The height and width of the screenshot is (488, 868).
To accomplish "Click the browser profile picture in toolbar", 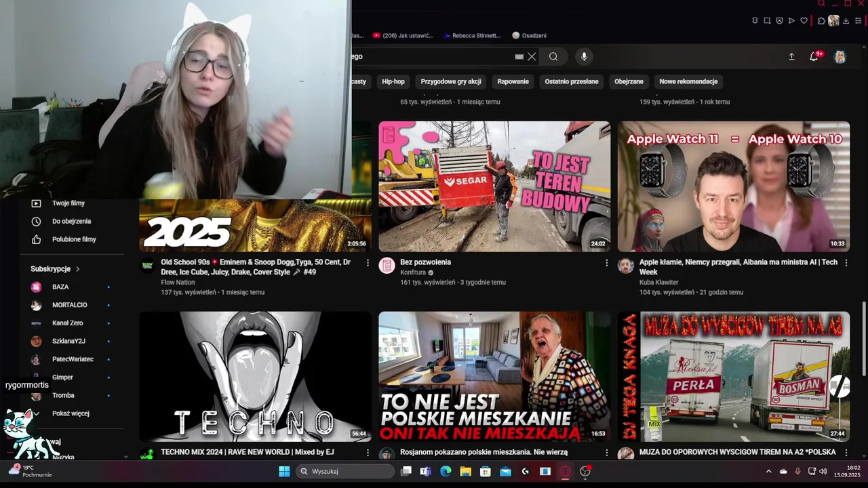I will (833, 20).
